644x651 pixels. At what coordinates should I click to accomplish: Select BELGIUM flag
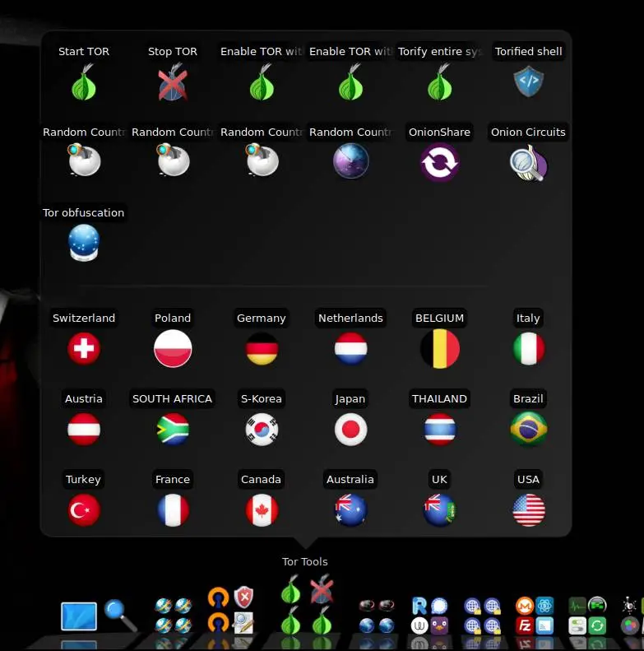(x=440, y=349)
